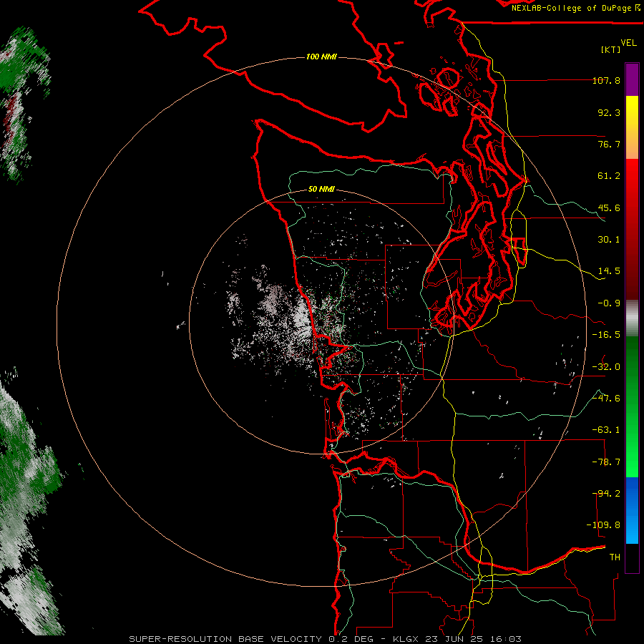Viewport: 644px width, 644px height.
Task: Click the gray near-zero segment of color bar
Action: tap(632, 318)
